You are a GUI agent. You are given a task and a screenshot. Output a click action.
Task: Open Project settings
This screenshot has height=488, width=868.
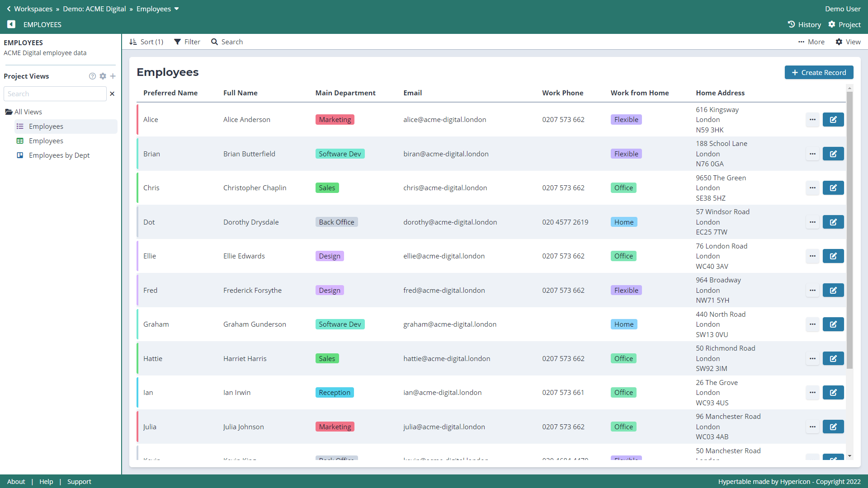pyautogui.click(x=844, y=24)
